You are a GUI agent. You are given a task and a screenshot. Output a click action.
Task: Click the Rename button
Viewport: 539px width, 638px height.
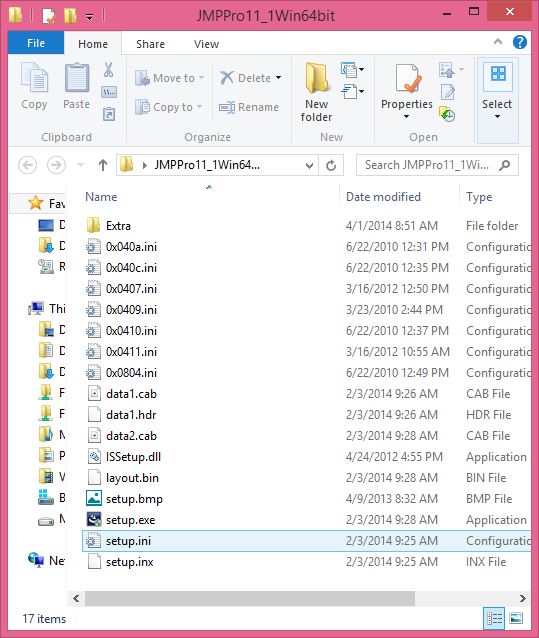pos(249,107)
